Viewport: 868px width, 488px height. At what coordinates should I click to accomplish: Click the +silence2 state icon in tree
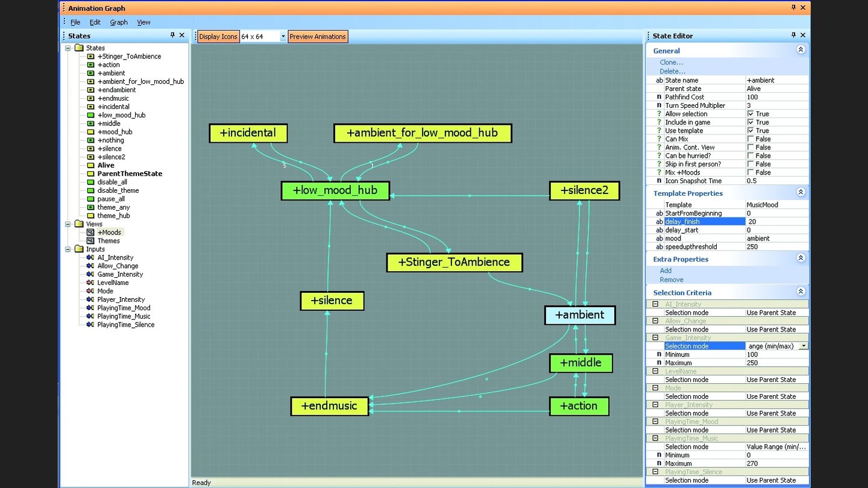[x=90, y=157]
